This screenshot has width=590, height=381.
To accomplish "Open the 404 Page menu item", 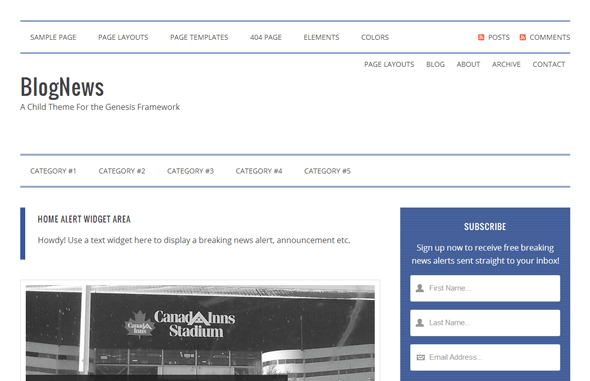I will pos(266,37).
